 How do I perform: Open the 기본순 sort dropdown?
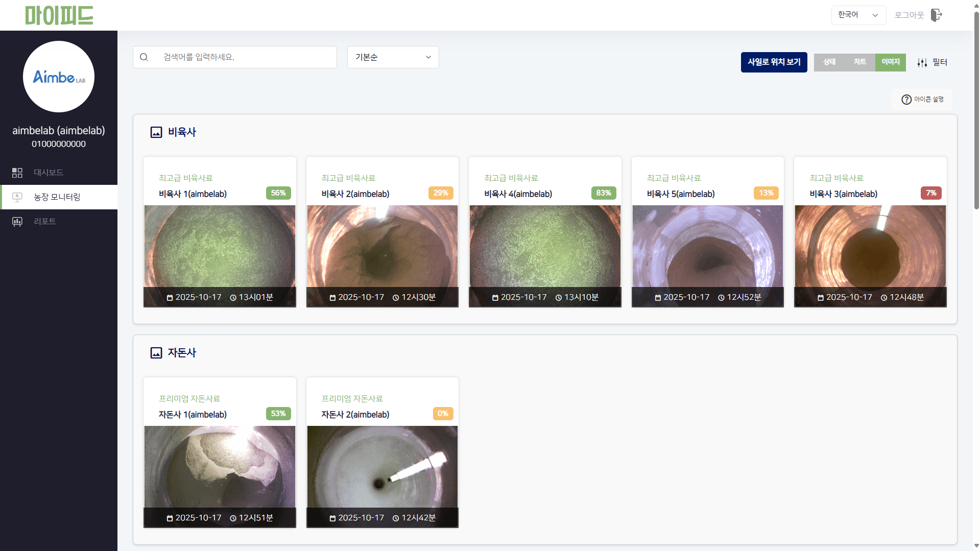393,57
